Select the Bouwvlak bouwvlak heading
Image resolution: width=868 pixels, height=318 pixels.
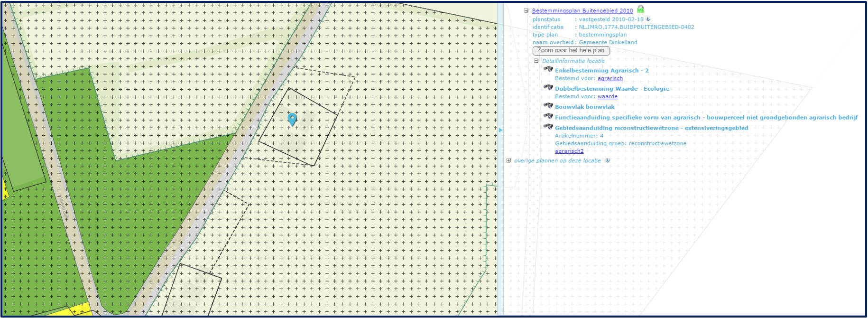point(585,107)
